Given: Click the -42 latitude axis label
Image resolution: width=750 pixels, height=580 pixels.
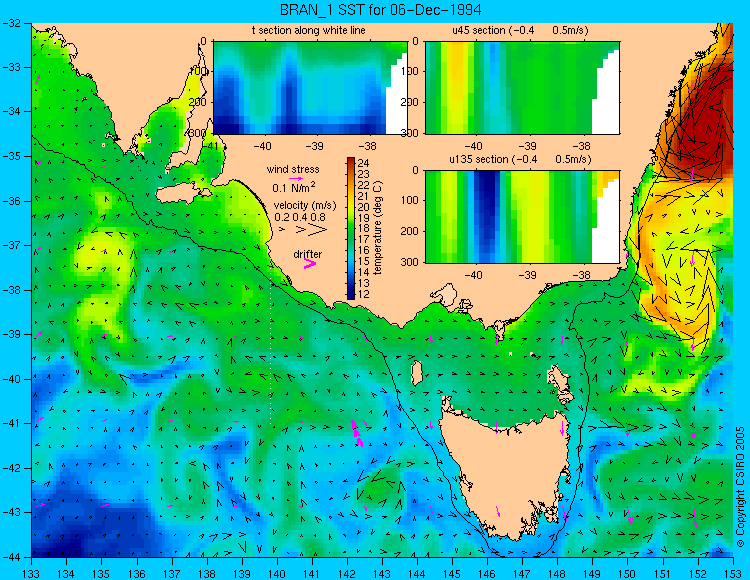Looking at the screenshot, I should [12, 468].
